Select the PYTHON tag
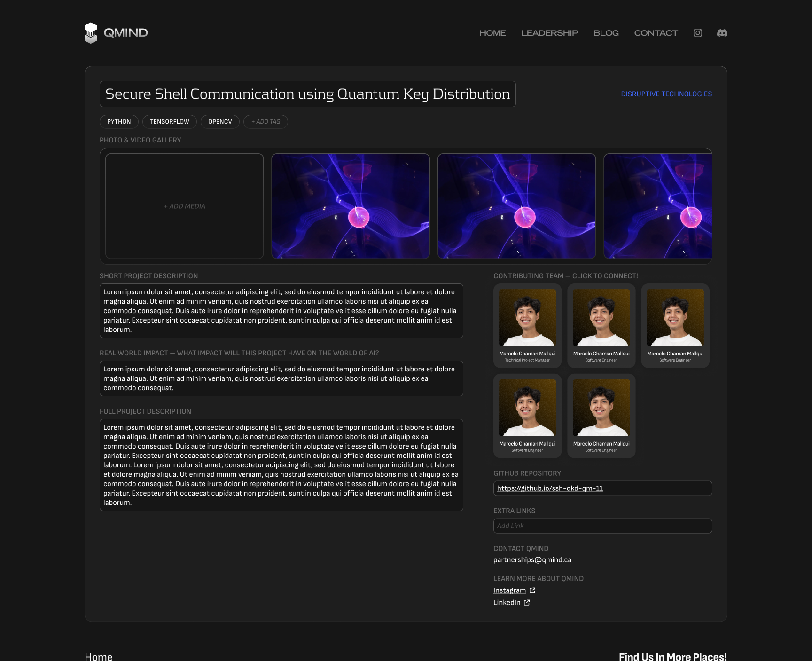This screenshot has width=812, height=661. coord(119,122)
